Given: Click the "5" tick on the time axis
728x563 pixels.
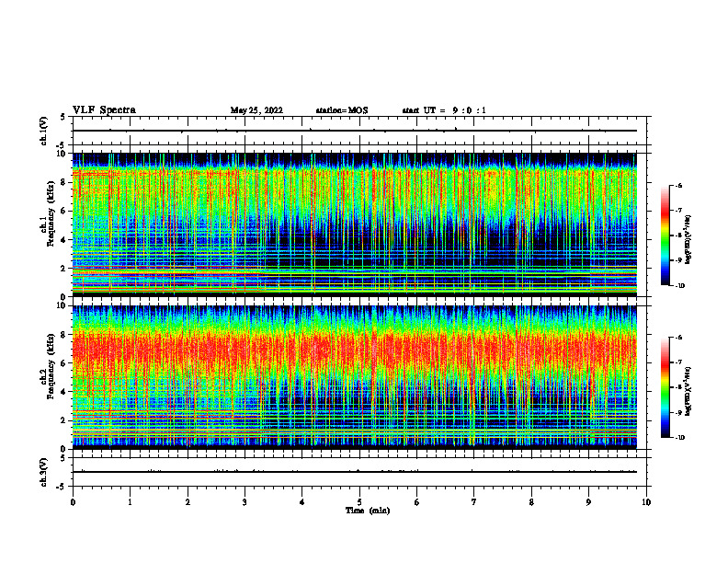Looking at the screenshot, I should [x=359, y=502].
